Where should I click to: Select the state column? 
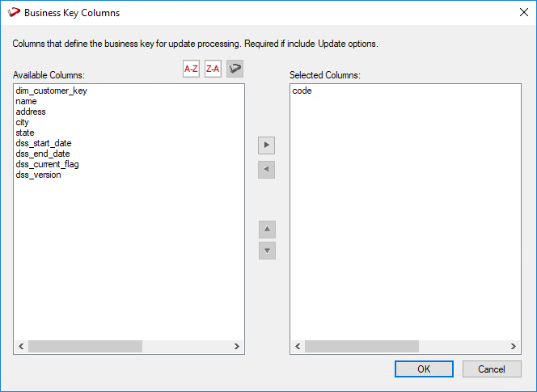tap(24, 133)
